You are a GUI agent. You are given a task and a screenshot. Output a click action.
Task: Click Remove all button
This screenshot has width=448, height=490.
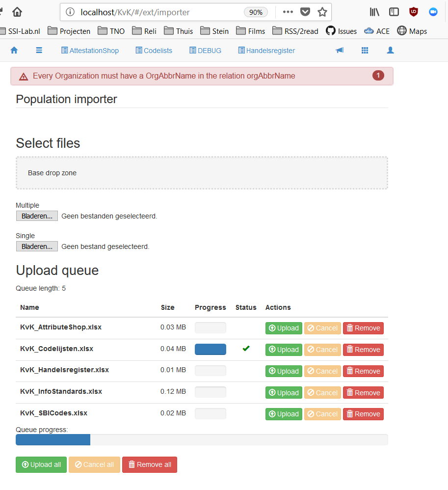coord(150,464)
